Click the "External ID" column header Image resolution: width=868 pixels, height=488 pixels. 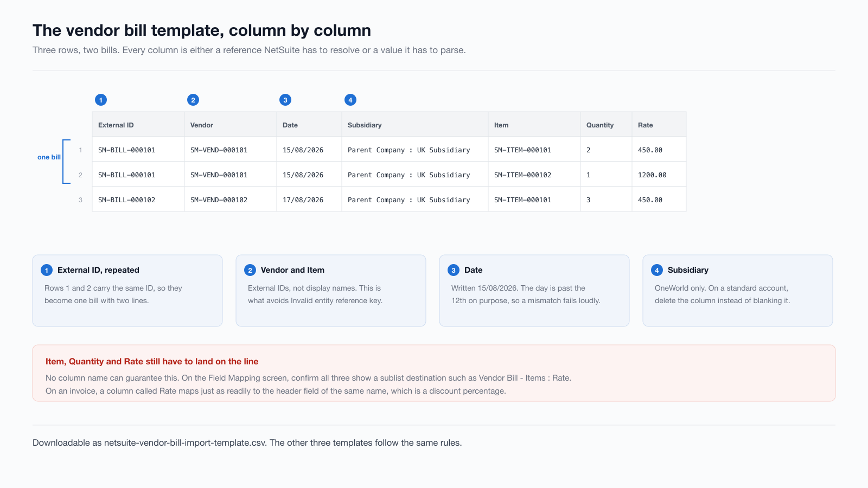pyautogui.click(x=138, y=125)
